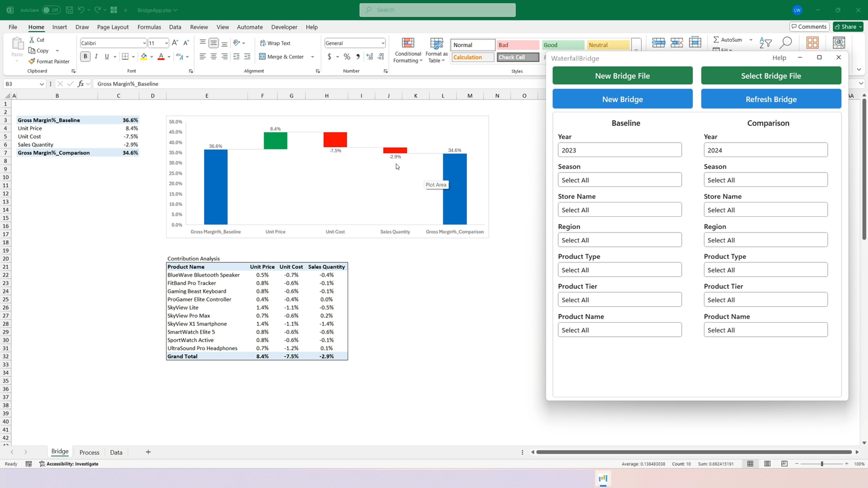Click Increase Font Size icon
Viewport: 868px width, 488px height.
coord(175,43)
